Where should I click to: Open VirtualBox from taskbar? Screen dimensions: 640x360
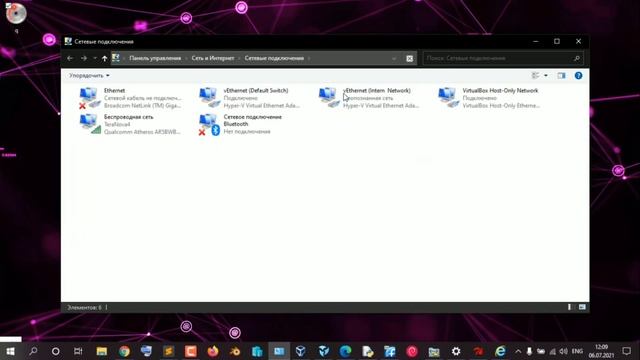(x=301, y=351)
